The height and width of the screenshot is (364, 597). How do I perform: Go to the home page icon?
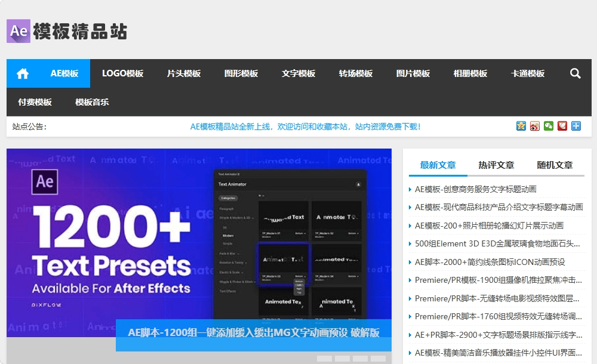click(x=23, y=73)
